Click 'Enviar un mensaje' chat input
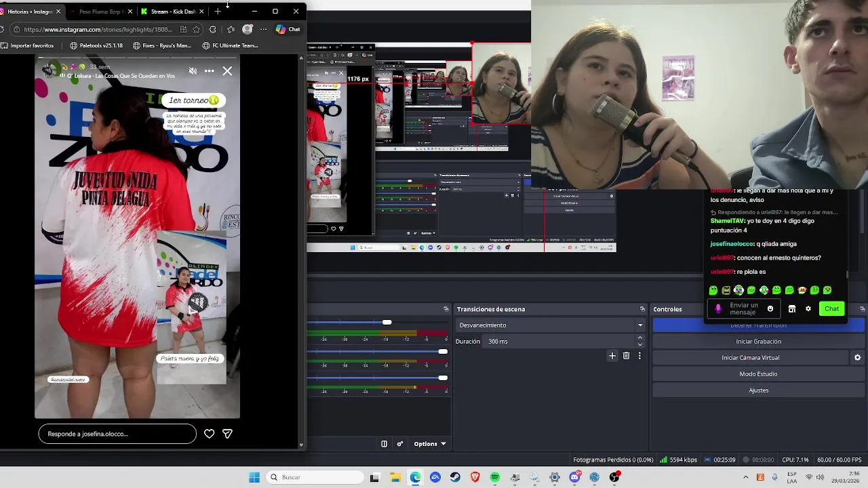Image resolution: width=868 pixels, height=488 pixels. click(744, 309)
